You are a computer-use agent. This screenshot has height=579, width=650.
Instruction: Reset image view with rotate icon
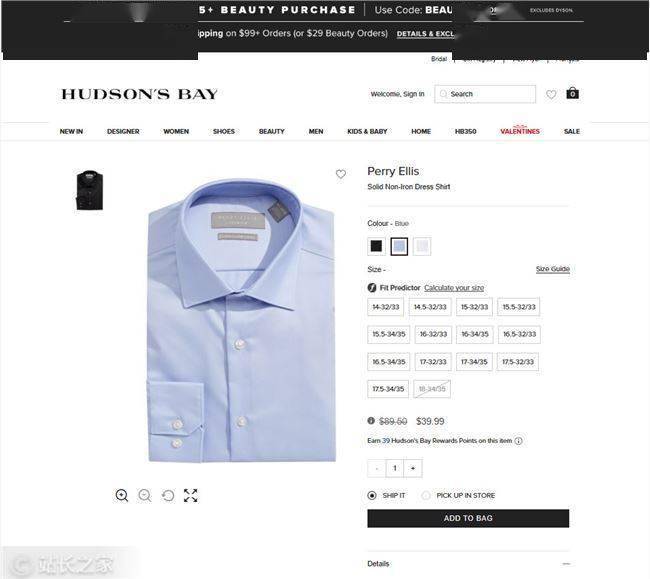(168, 495)
